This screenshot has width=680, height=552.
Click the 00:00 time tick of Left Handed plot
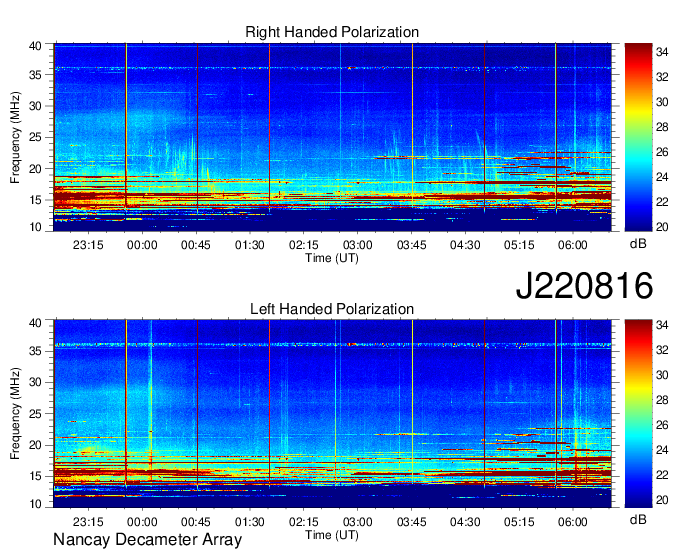point(142,522)
